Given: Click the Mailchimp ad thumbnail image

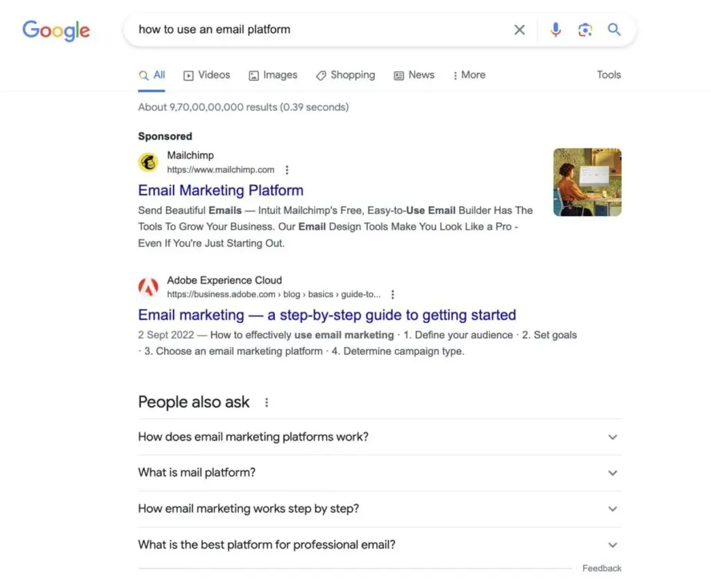Looking at the screenshot, I should click(587, 182).
